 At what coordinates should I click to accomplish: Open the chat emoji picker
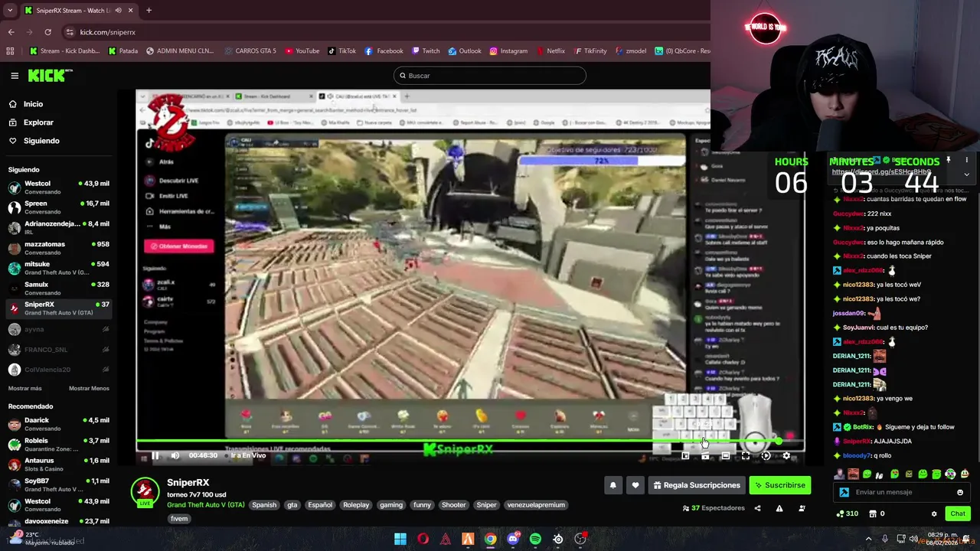(x=960, y=492)
